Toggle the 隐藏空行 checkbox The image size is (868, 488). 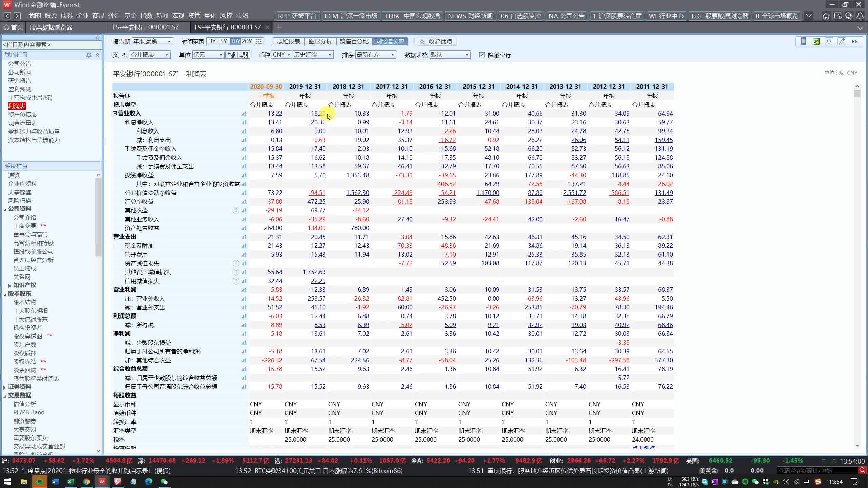click(482, 55)
